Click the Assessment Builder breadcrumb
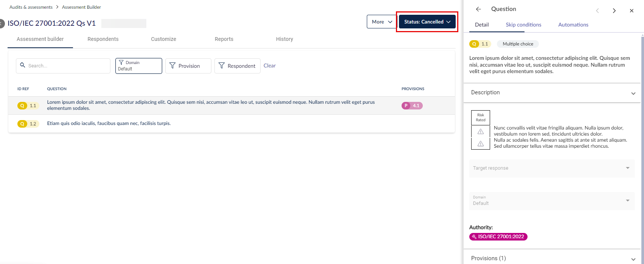This screenshot has width=644, height=264. tap(81, 7)
